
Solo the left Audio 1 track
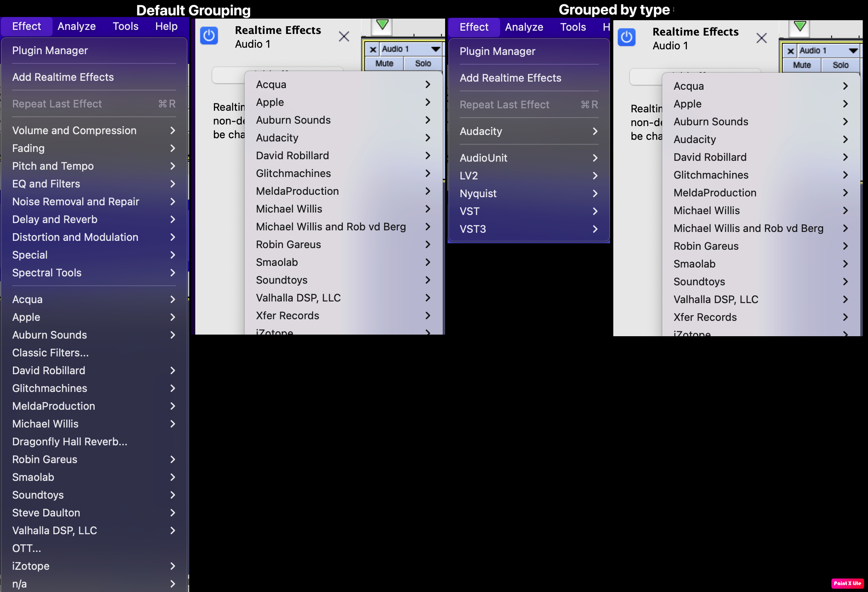pyautogui.click(x=423, y=63)
